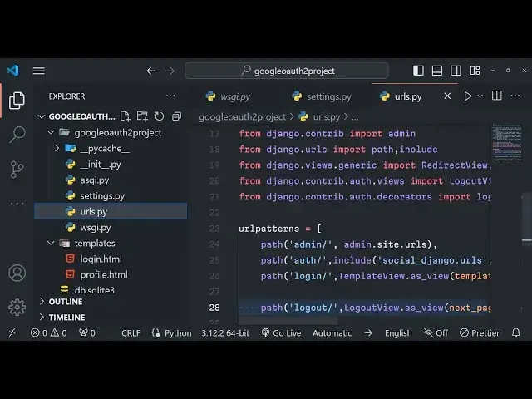Click English in the status bar
The image size is (532, 399).
tap(398, 333)
